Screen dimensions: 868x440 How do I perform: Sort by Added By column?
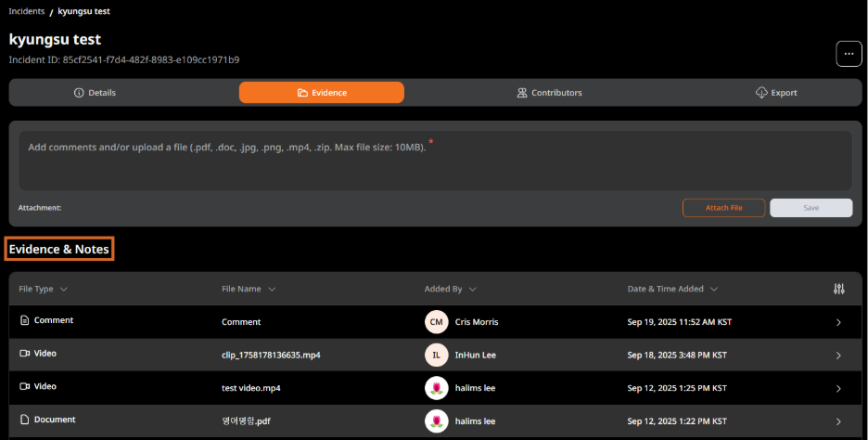451,289
